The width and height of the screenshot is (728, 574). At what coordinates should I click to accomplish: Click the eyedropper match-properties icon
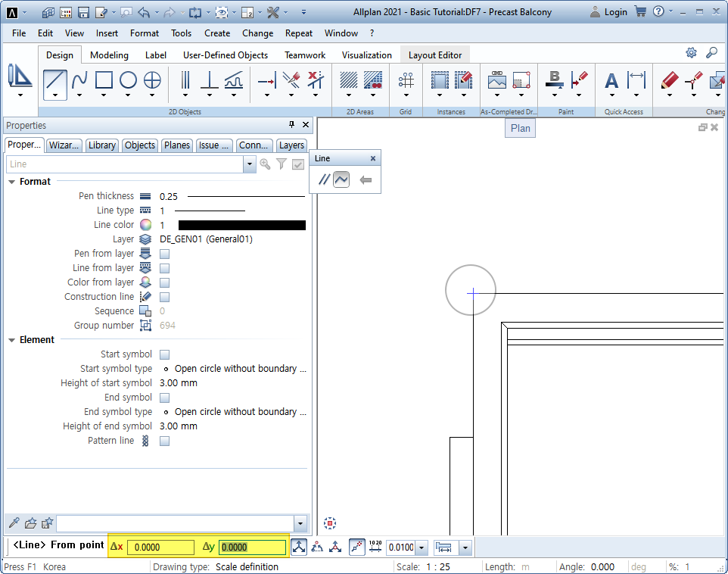coord(14,523)
